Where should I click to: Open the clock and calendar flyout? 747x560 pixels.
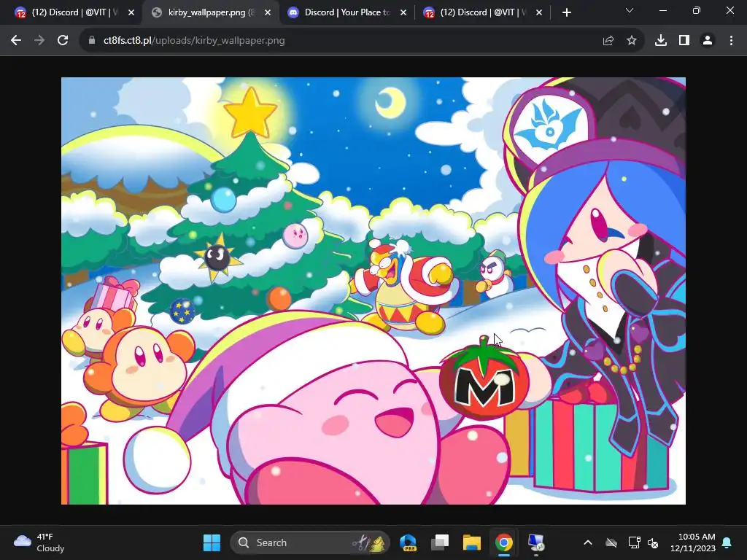(x=693, y=542)
